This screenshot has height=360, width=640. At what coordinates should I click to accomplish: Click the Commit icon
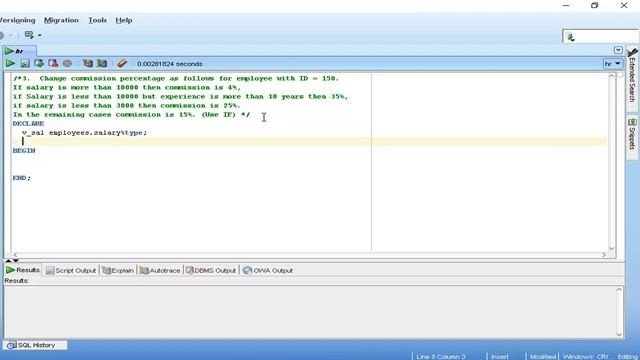pyautogui.click(x=39, y=64)
